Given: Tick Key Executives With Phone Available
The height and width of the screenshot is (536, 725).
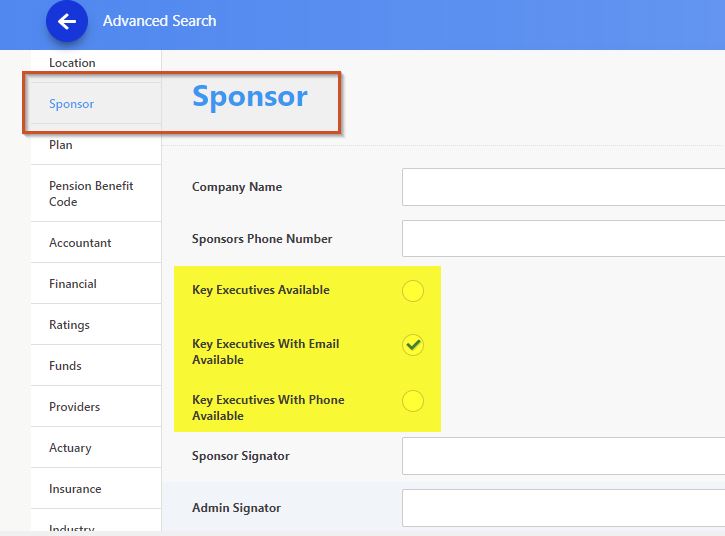Looking at the screenshot, I should [x=413, y=401].
